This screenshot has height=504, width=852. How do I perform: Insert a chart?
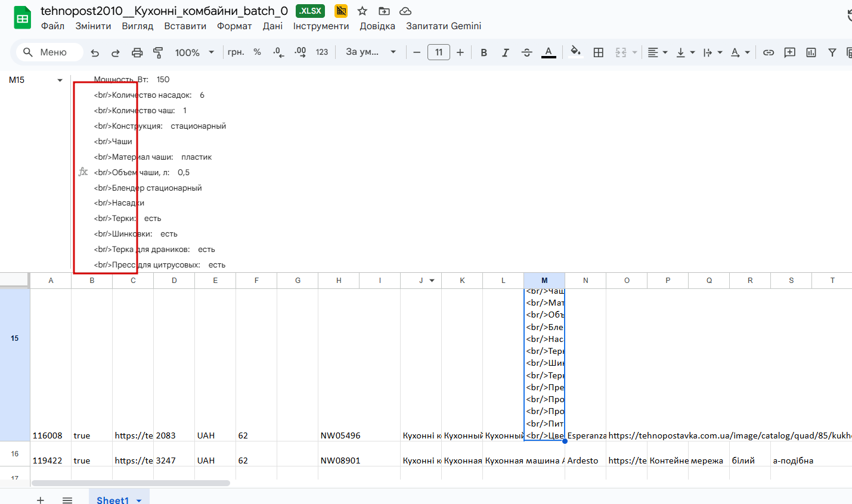(x=811, y=52)
